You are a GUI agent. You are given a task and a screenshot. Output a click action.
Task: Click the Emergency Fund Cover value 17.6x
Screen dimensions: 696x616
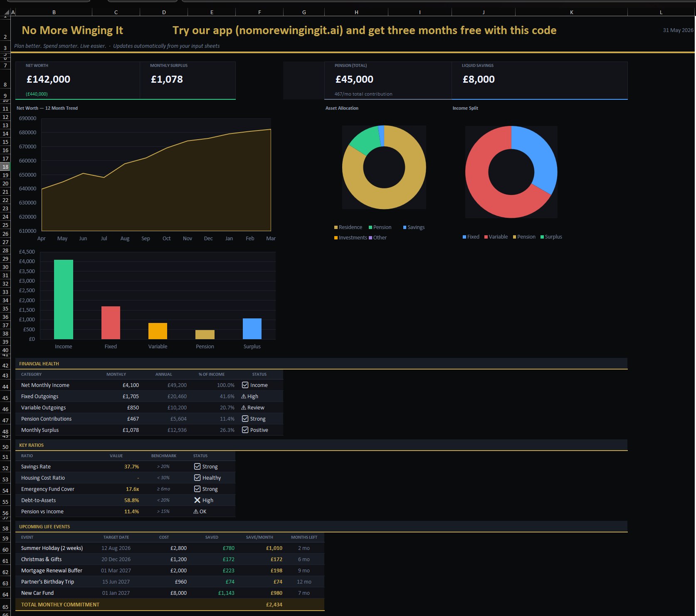click(132, 489)
